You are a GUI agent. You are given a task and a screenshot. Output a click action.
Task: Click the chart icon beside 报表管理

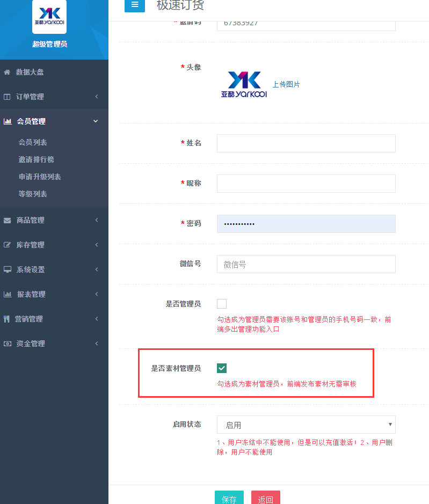tap(8, 294)
